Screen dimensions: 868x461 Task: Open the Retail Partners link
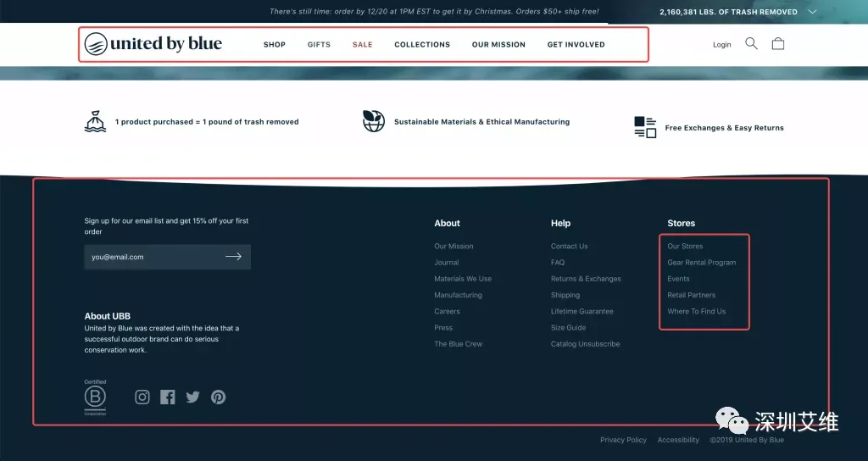692,295
